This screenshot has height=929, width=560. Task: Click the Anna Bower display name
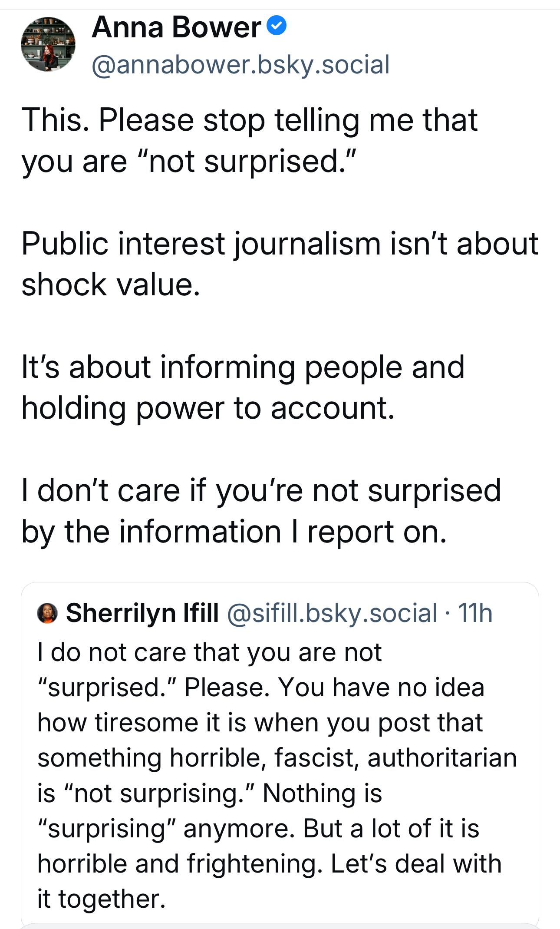pyautogui.click(x=176, y=27)
